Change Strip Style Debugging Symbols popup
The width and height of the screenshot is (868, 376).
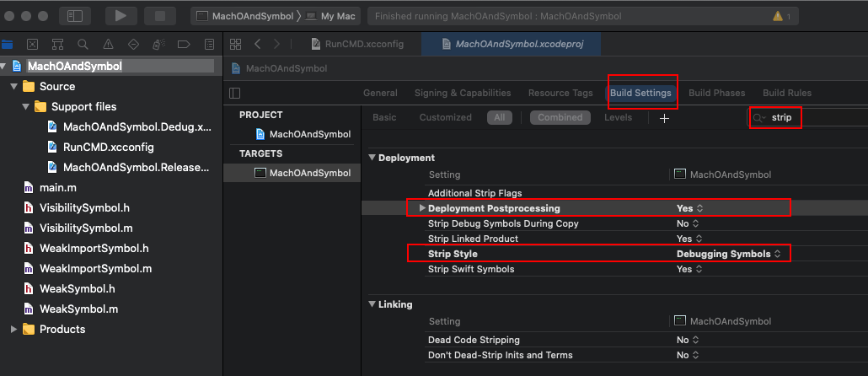pos(728,254)
